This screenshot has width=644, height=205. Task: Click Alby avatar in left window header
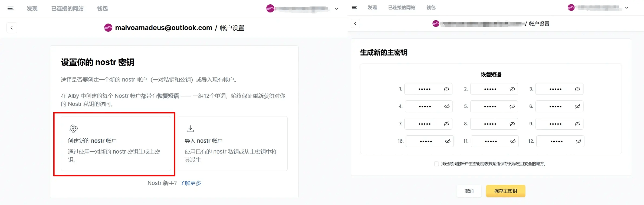[x=270, y=8]
